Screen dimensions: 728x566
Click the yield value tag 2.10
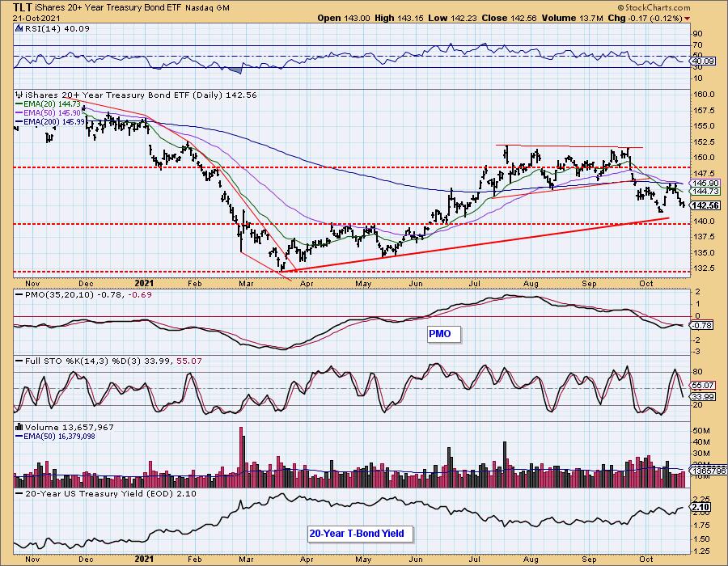pyautogui.click(x=700, y=507)
